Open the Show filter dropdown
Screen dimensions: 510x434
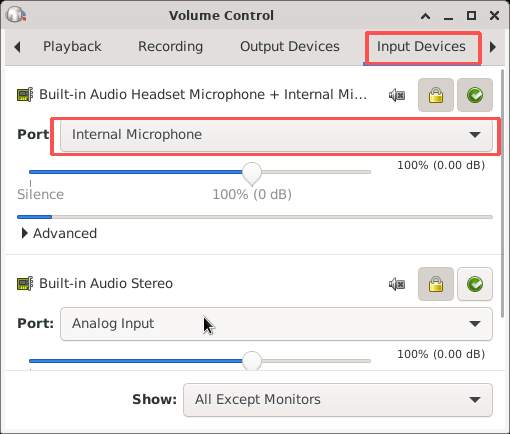(x=338, y=400)
